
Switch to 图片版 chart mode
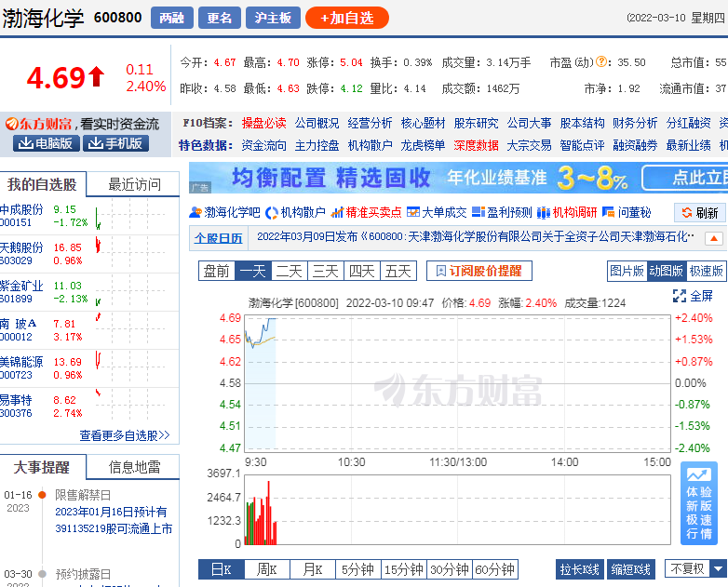[x=627, y=271]
